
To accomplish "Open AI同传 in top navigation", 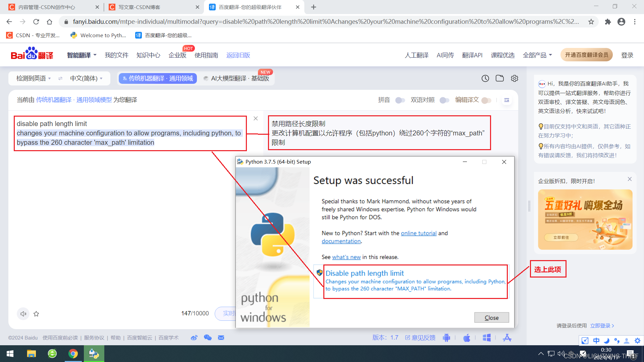I will click(x=445, y=55).
